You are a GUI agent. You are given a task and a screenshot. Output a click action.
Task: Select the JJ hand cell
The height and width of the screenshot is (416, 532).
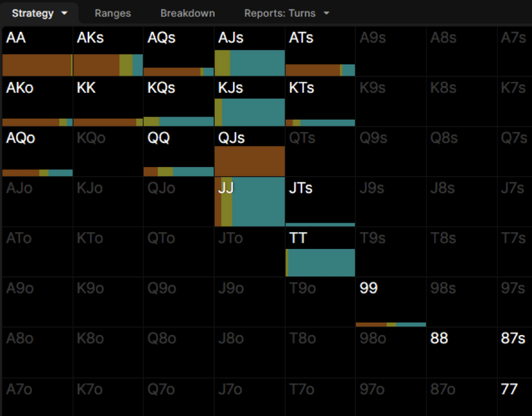pos(249,202)
